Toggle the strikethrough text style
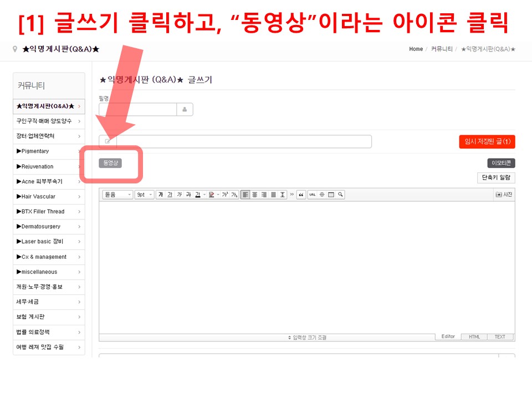The image size is (532, 399). (x=188, y=195)
